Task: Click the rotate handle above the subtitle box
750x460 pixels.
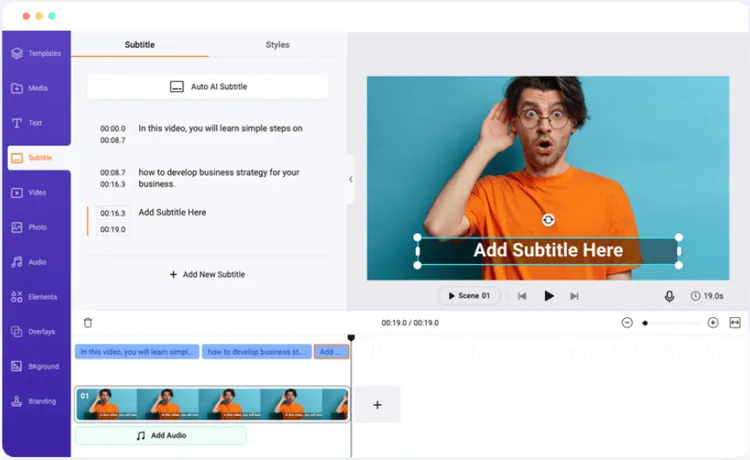Action: 548,219
